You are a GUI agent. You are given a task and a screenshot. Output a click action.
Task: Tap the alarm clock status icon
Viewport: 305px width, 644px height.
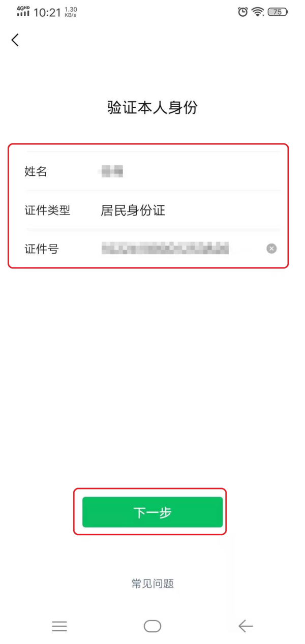(243, 12)
